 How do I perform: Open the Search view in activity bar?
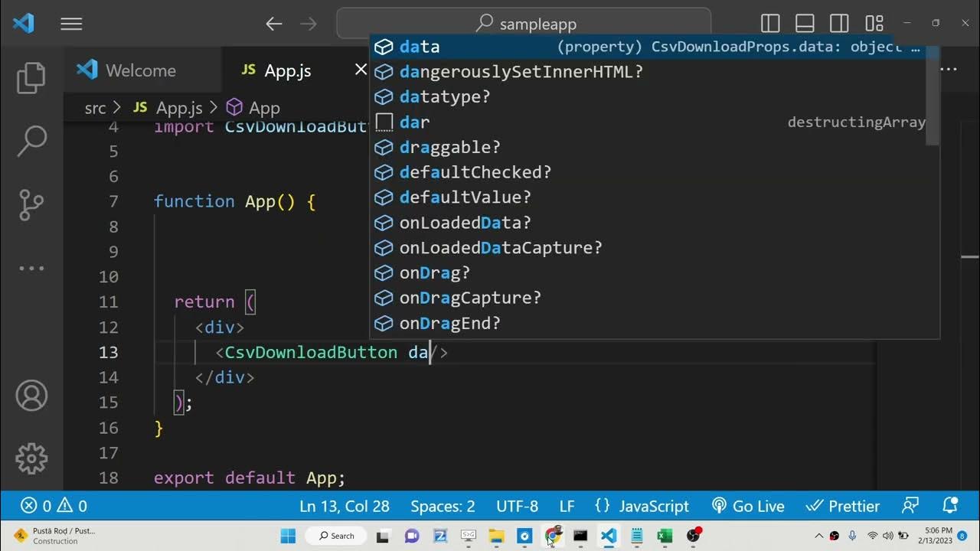coord(31,140)
